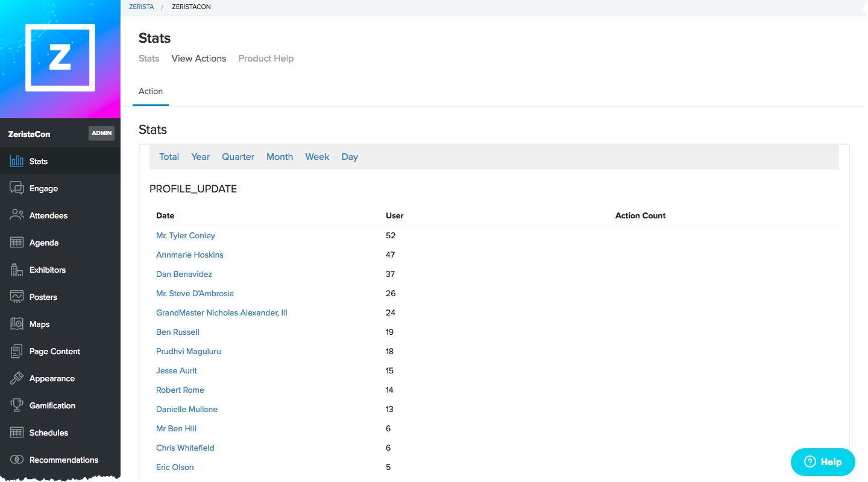The width and height of the screenshot is (868, 482).
Task: Click the ZeristaCon event name in sidebar
Action: pos(29,134)
